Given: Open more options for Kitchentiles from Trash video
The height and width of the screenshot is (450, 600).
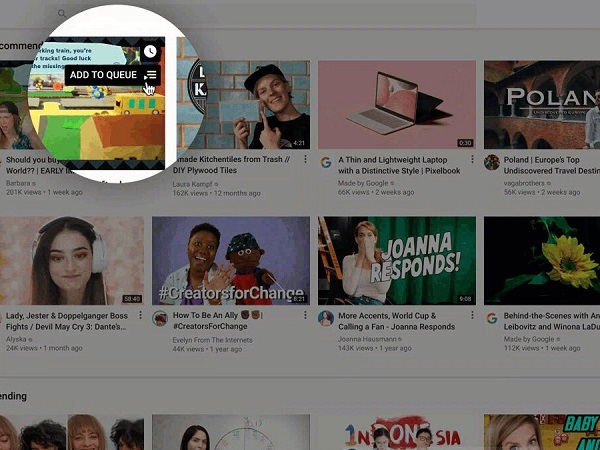Looking at the screenshot, I should click(x=305, y=159).
